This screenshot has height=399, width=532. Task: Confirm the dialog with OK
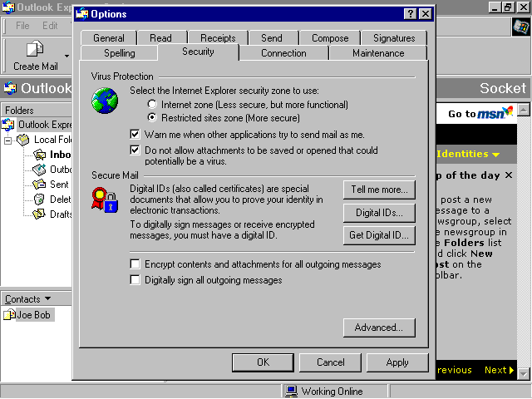pos(263,362)
